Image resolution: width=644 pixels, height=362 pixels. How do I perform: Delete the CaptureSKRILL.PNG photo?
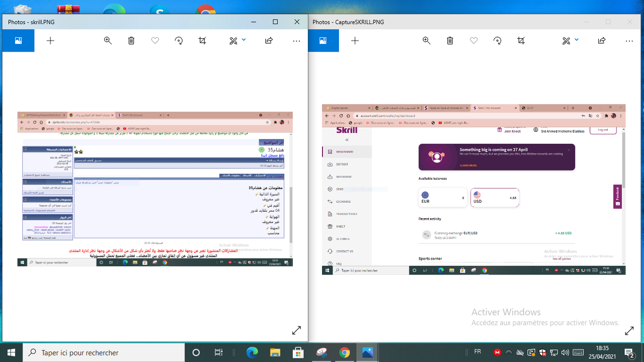(x=450, y=41)
